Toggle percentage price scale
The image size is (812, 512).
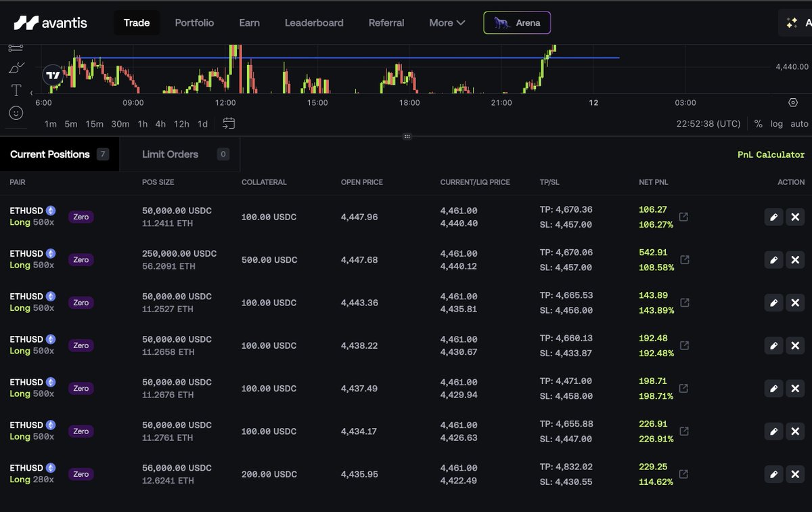coord(758,124)
